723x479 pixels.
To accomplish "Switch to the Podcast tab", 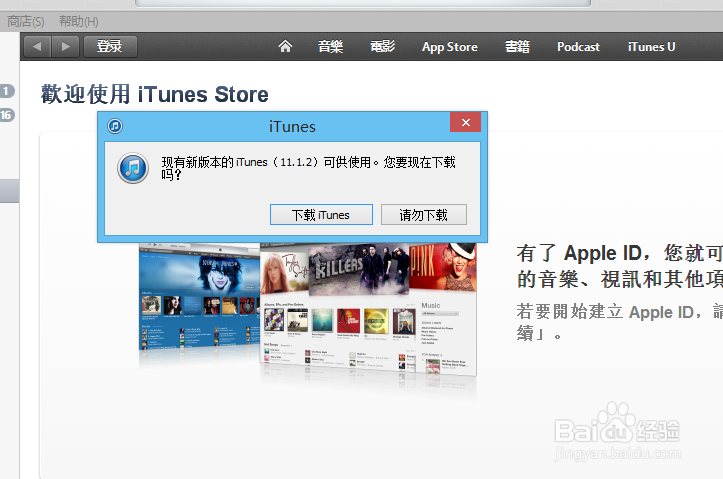I will pyautogui.click(x=578, y=47).
